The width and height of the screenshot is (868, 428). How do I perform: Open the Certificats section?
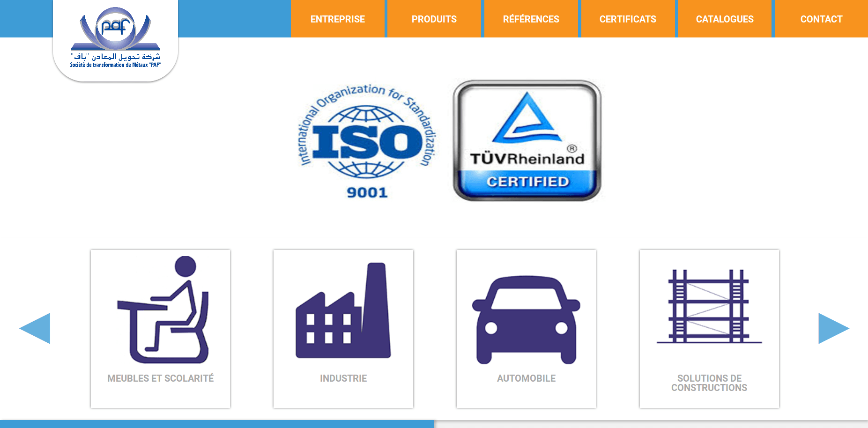[x=628, y=19]
